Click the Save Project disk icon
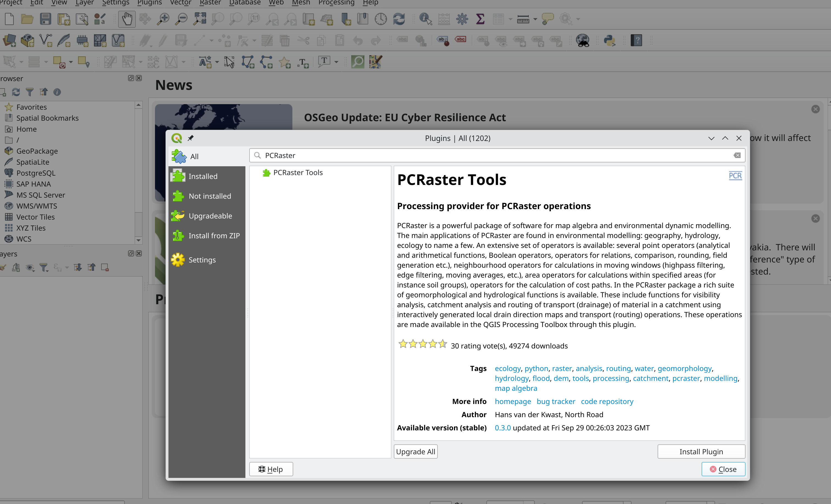The width and height of the screenshot is (831, 504). click(x=45, y=19)
